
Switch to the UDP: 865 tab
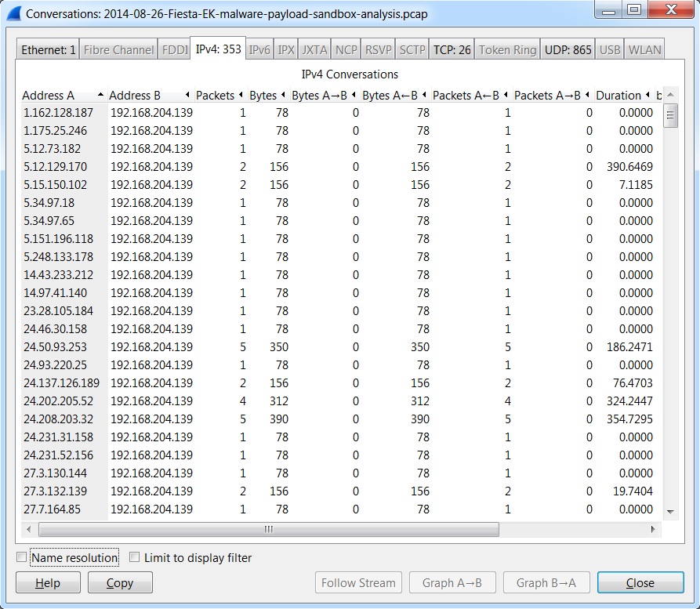570,50
